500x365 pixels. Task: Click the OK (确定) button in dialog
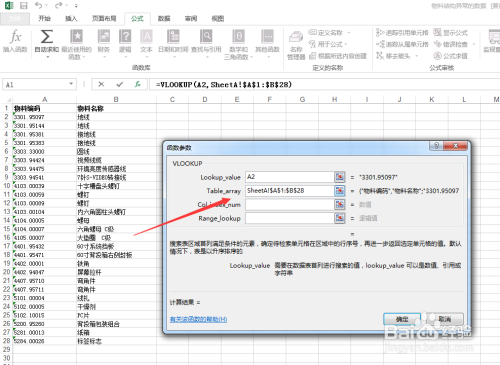pos(402,319)
